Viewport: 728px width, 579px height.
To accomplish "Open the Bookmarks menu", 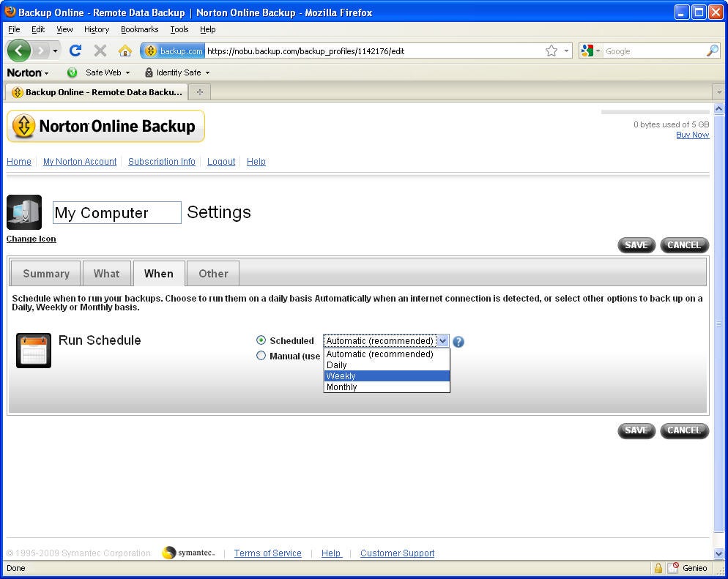I will click(139, 29).
